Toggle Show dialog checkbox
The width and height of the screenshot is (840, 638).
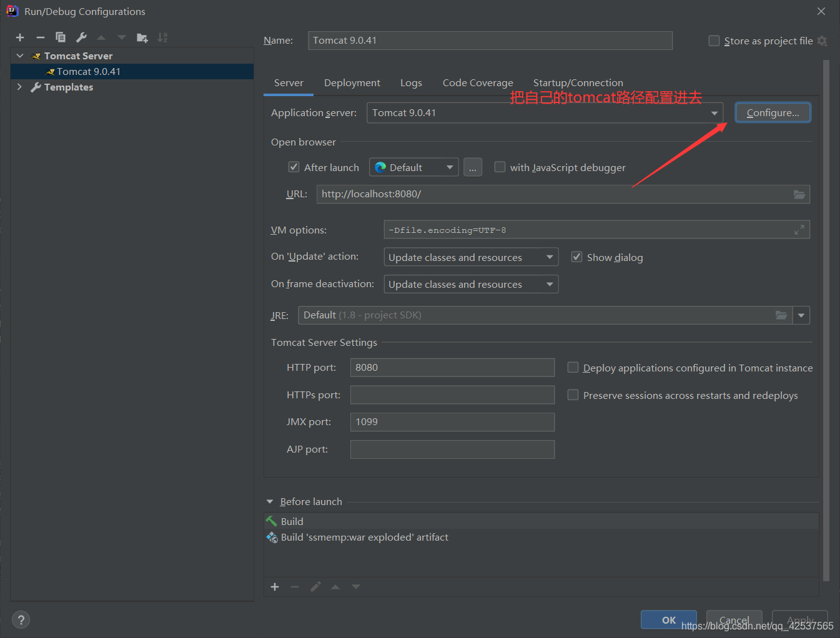576,257
